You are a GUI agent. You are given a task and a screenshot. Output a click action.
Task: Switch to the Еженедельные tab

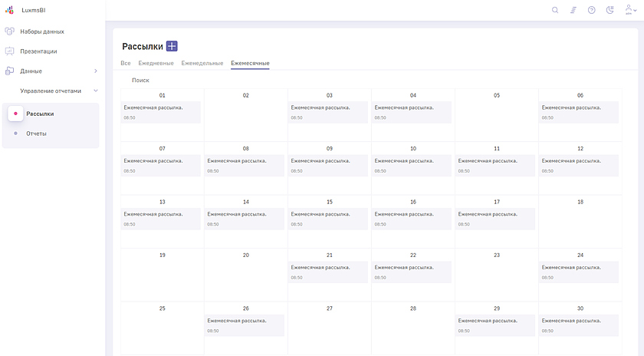[202, 63]
